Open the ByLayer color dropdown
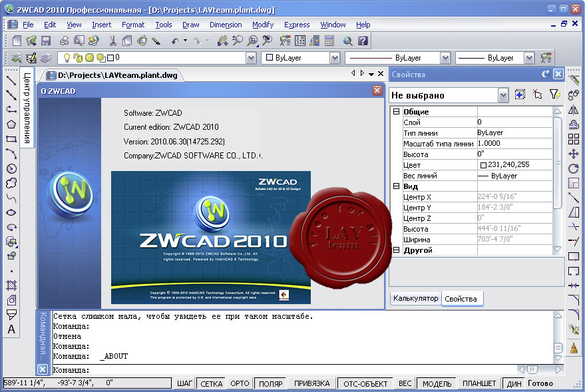This screenshot has width=585, height=392. click(335, 58)
